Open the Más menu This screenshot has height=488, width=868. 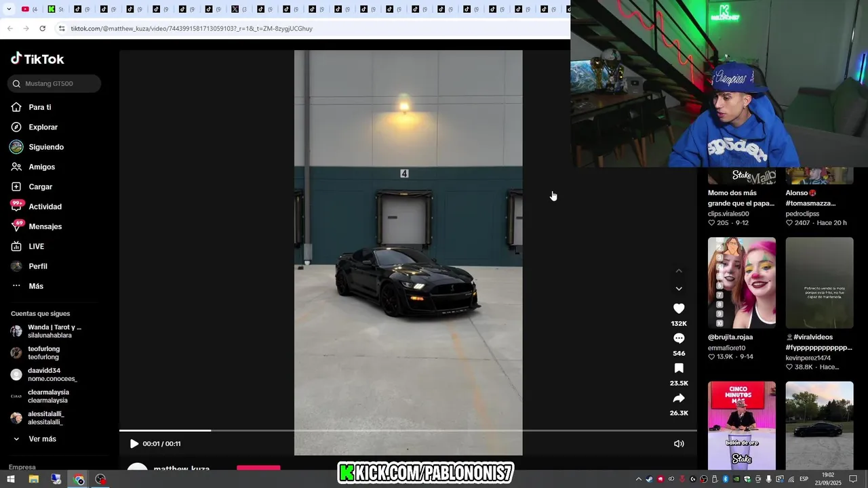[x=36, y=286]
